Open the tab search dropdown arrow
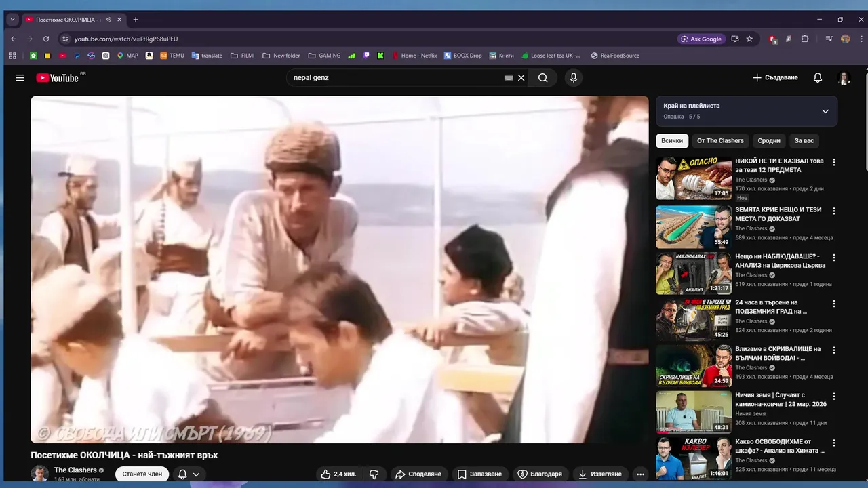 [12, 20]
